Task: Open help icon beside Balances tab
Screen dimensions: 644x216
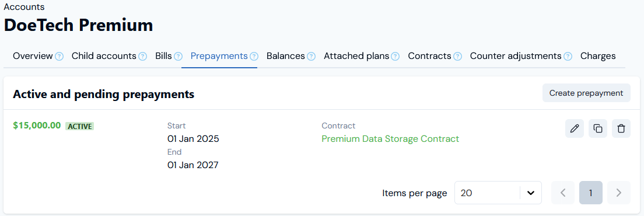Action: click(x=311, y=56)
